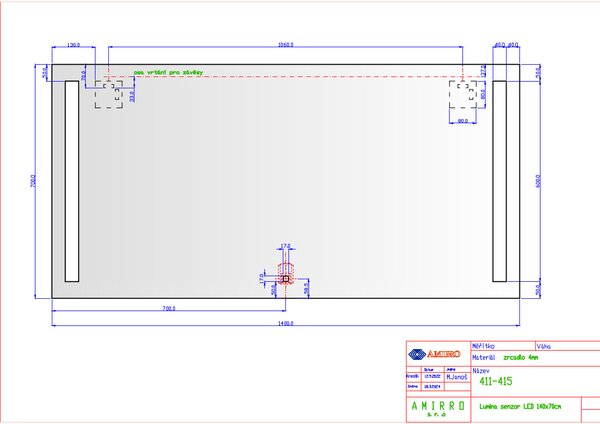Click the 700.0 vertical height dimension on the left
Image resolution: width=600 pixels, height=424 pixels.
[33, 181]
